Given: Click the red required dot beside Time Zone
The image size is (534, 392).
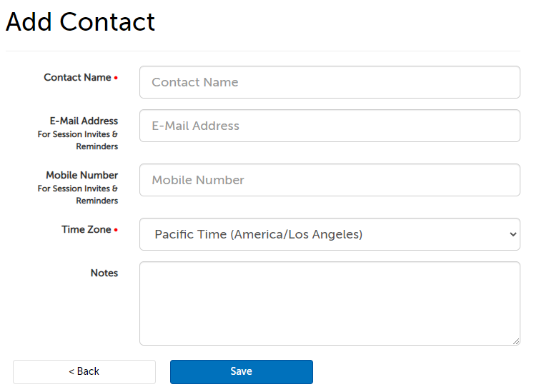Looking at the screenshot, I should coord(116,230).
